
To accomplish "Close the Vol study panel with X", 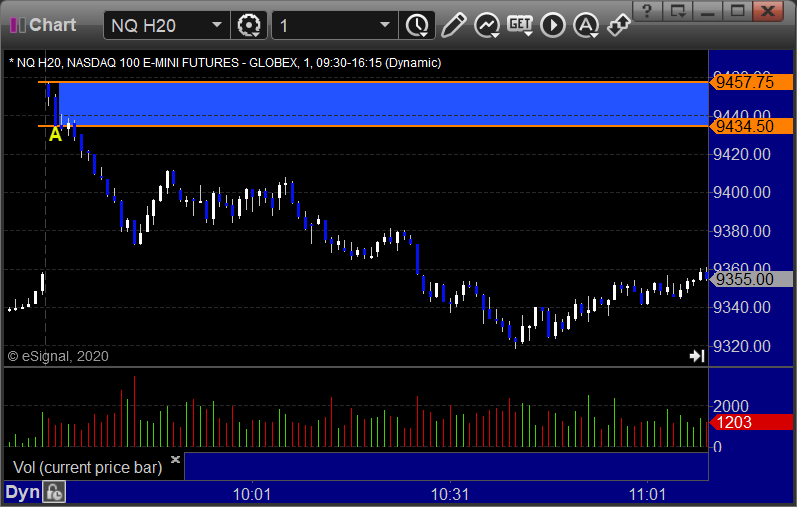I will click(175, 460).
